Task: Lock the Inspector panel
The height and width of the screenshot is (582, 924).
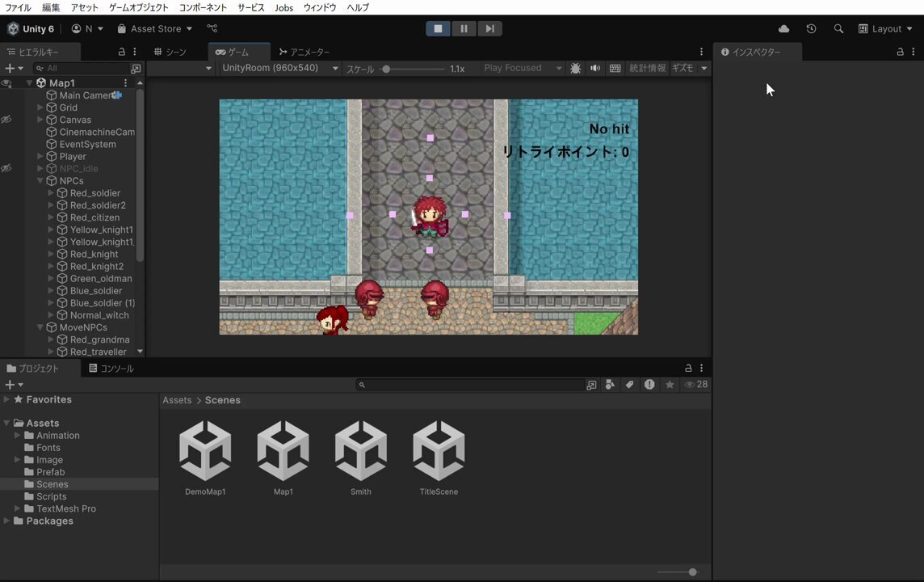Action: tap(900, 52)
